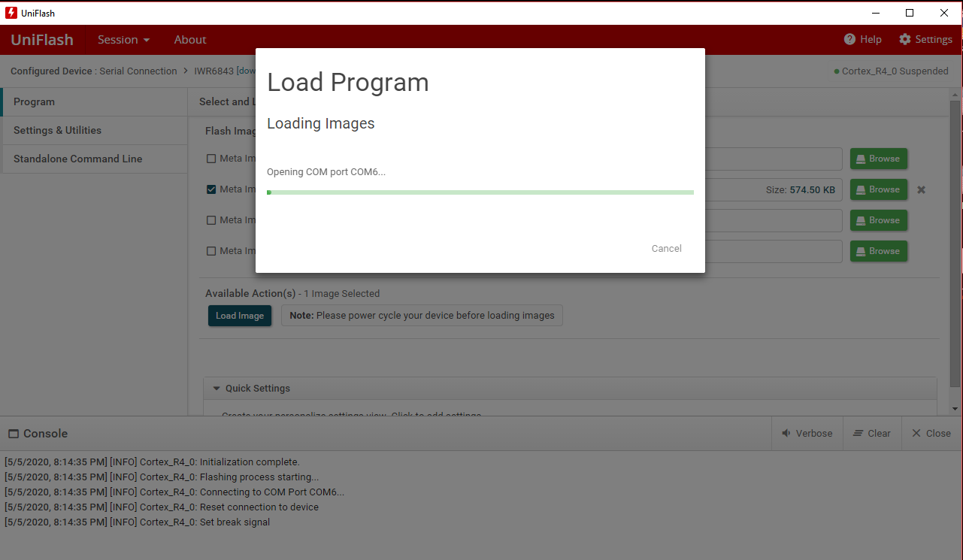Viewport: 963px width, 560px height.
Task: Click the 'Load Program' dialog title
Action: pos(348,83)
